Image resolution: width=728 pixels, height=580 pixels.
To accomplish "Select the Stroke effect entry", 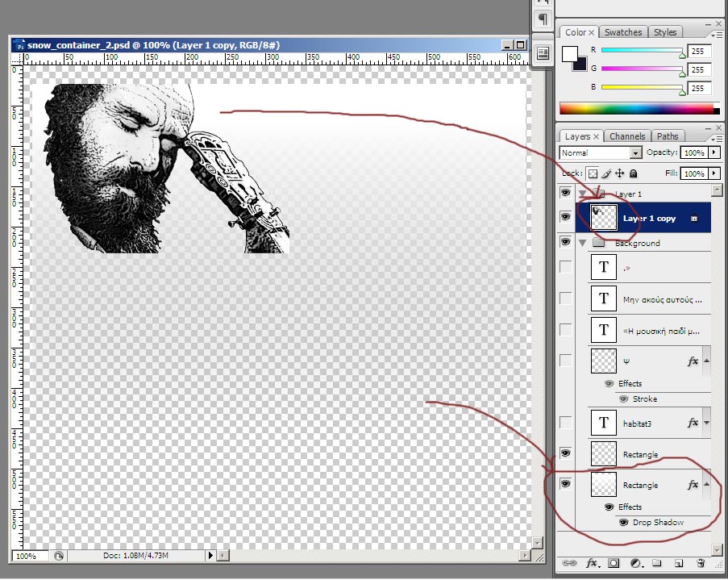I will [x=645, y=399].
